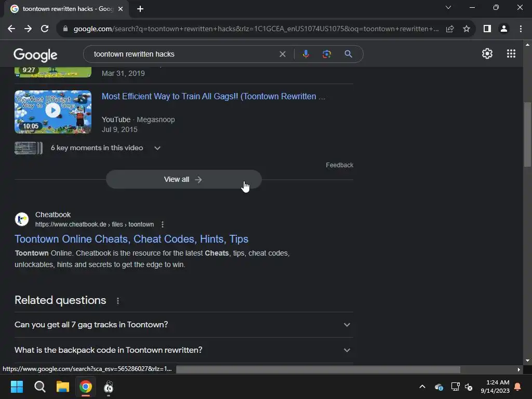Open Chrome profile menu
Screen dimensions: 532x399
point(504,29)
